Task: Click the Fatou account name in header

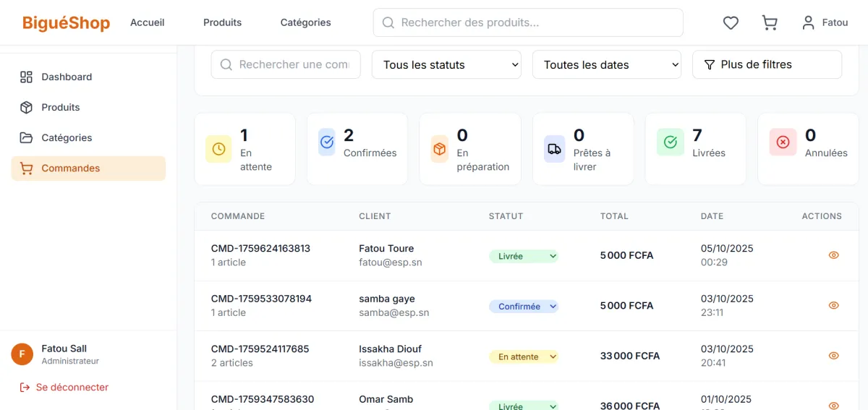Action: coord(835,22)
